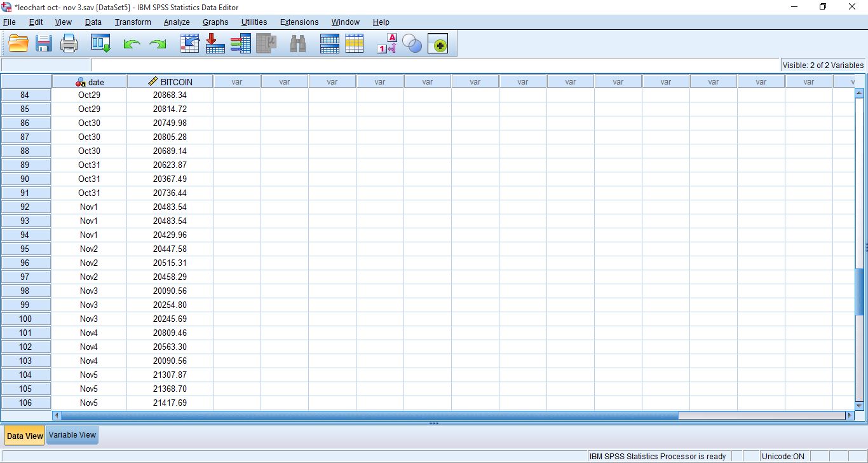This screenshot has width=868, height=463.
Task: Click the Use Variable Sets circles icon
Action: (412, 44)
